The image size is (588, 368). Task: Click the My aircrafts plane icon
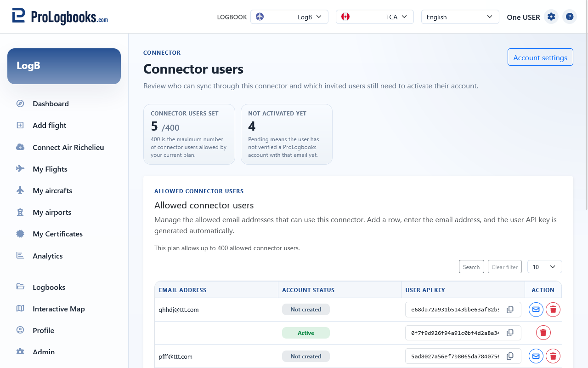(20, 190)
